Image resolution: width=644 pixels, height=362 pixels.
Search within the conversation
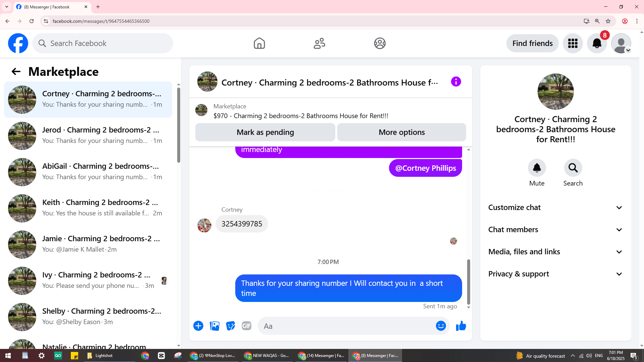click(573, 168)
